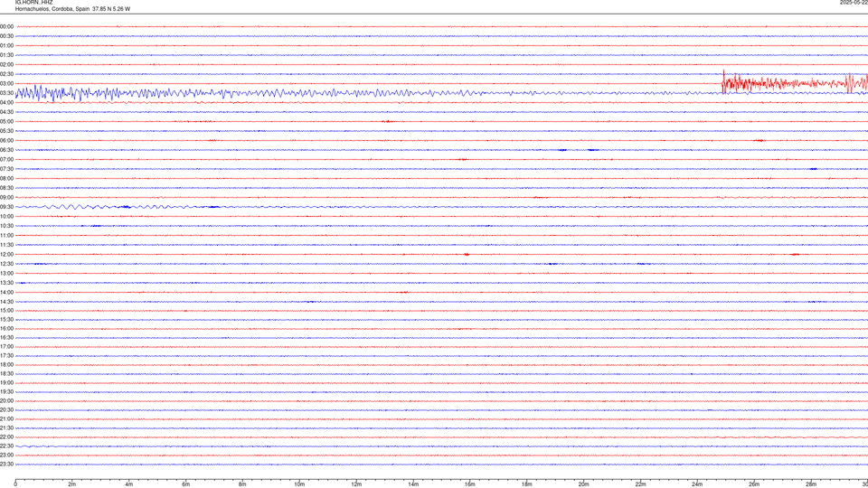This screenshot has width=868, height=488.
Task: Click the 23:00 time row label
Action: click(6, 455)
